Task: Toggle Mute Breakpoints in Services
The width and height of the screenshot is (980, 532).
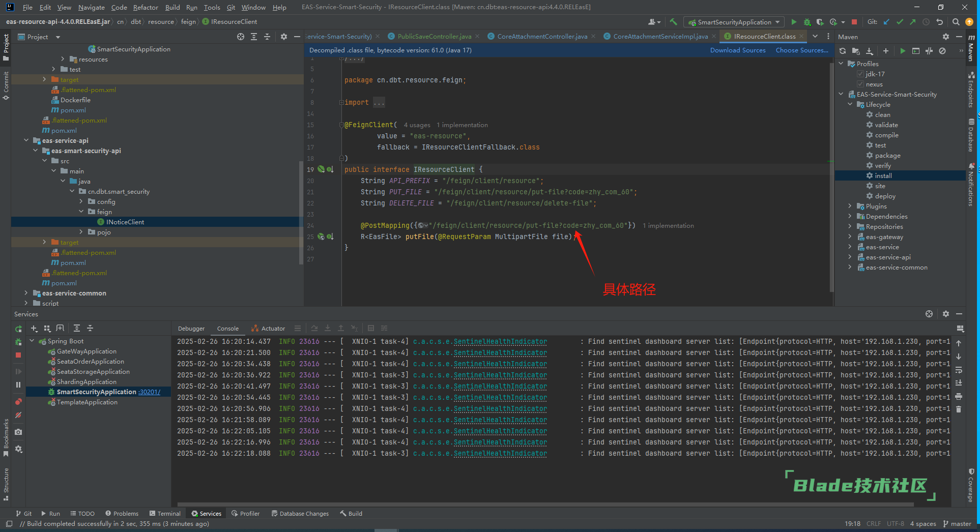Action: point(18,415)
